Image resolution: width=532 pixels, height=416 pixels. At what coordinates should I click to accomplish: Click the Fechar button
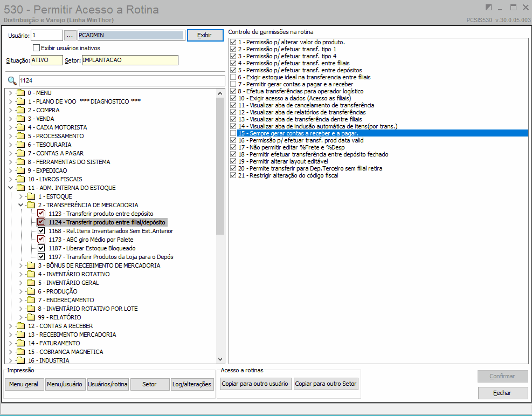coord(502,393)
